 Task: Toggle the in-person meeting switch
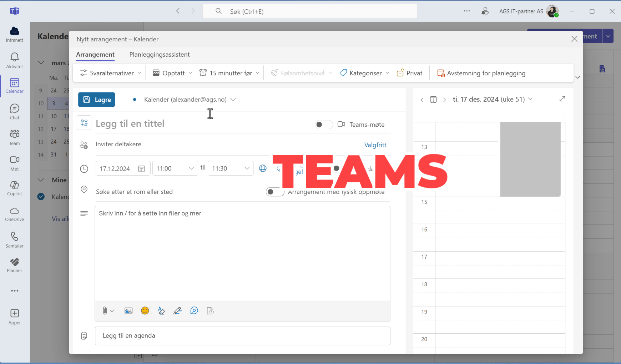[x=275, y=192]
